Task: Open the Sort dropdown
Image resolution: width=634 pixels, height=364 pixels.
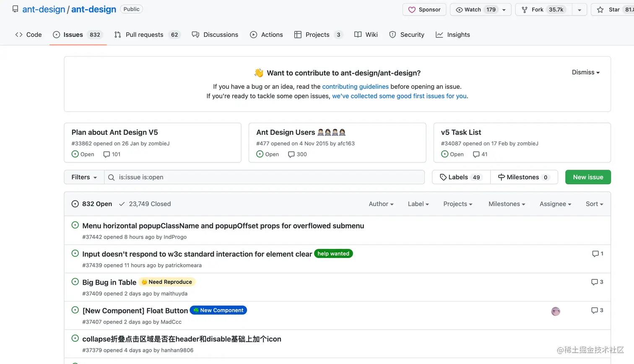Action: point(595,204)
